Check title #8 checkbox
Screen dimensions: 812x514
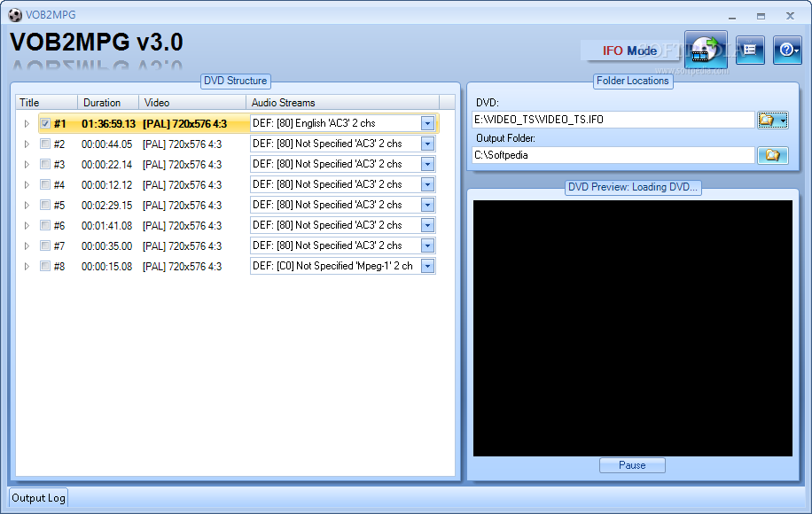(45, 266)
